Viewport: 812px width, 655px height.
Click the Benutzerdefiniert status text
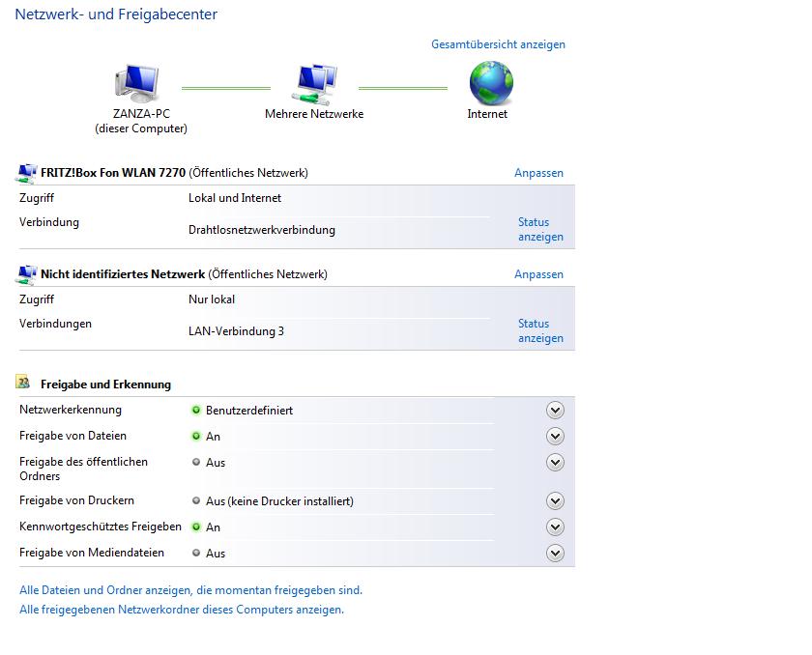[249, 411]
